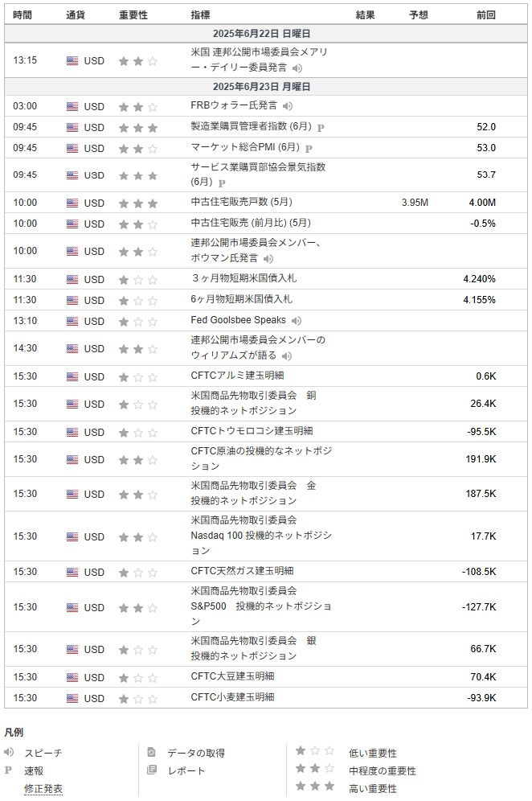Image resolution: width=532 pixels, height=801 pixels.
Task: Click the speech icon beside メアリー・デイリー委員発言
Action: tap(297, 68)
